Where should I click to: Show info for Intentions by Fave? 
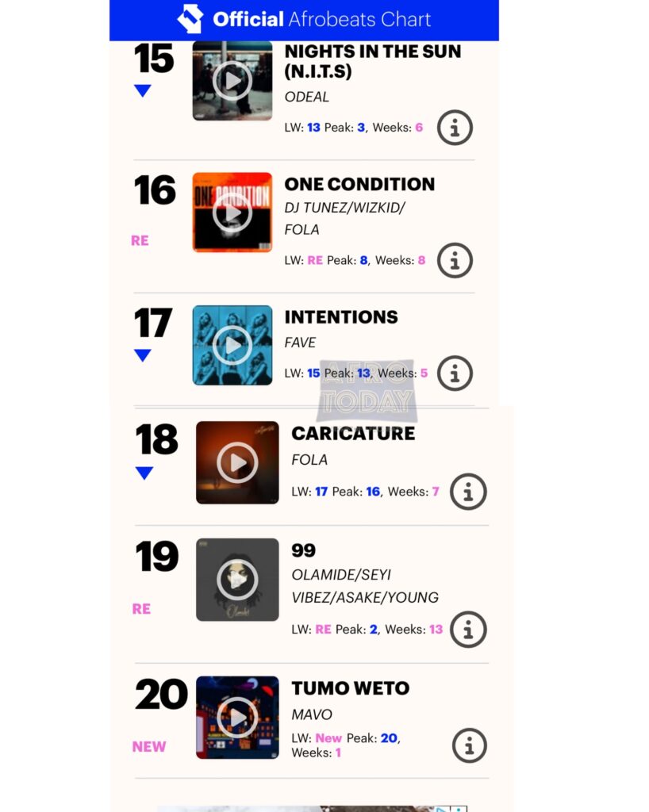(x=455, y=373)
